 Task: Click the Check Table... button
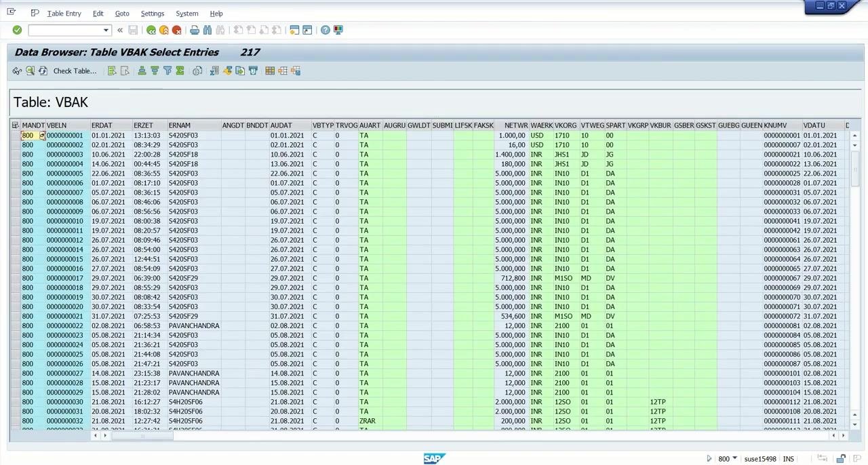[x=75, y=70]
